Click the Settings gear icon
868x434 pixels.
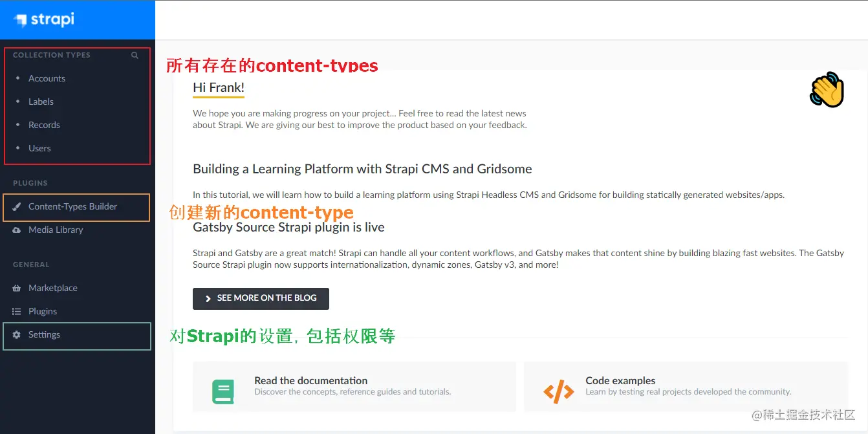(17, 334)
